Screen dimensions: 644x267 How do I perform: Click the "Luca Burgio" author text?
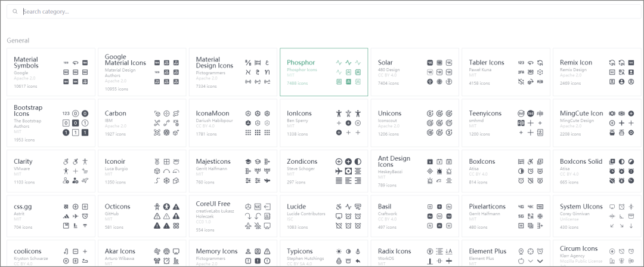coord(116,169)
